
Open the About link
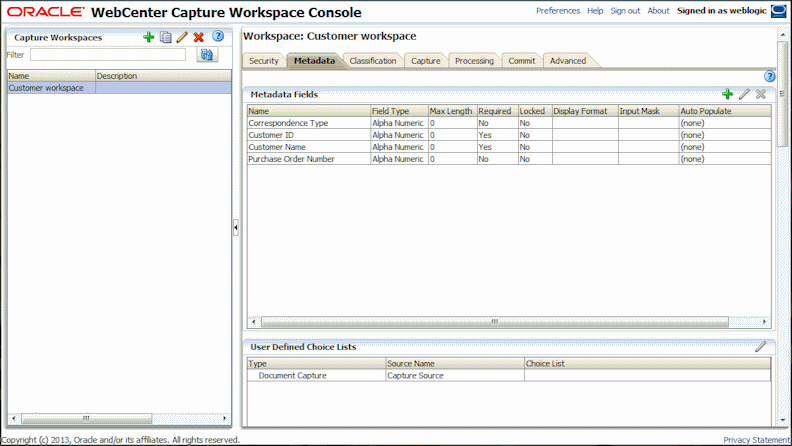[658, 11]
